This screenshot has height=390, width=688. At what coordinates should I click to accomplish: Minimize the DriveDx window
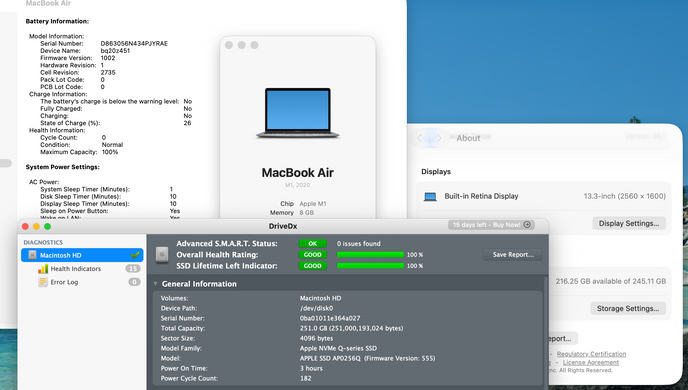[36, 226]
